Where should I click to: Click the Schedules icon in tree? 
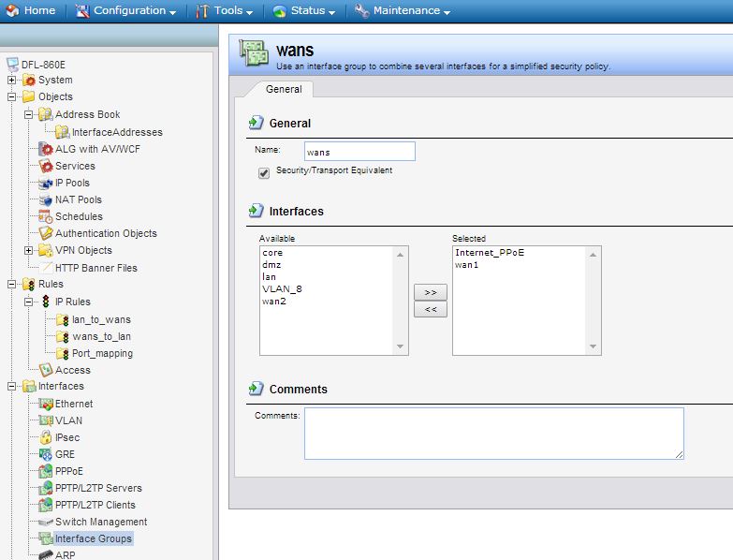pos(46,216)
